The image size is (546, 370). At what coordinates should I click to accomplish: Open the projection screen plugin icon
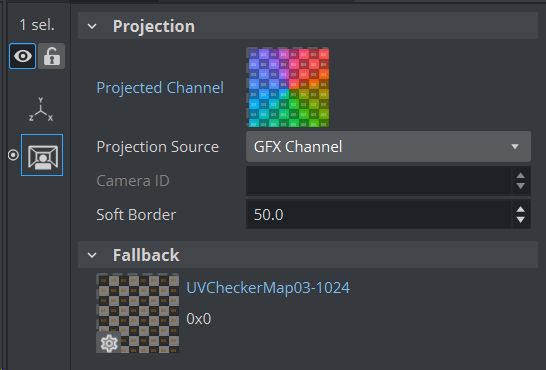coord(42,155)
